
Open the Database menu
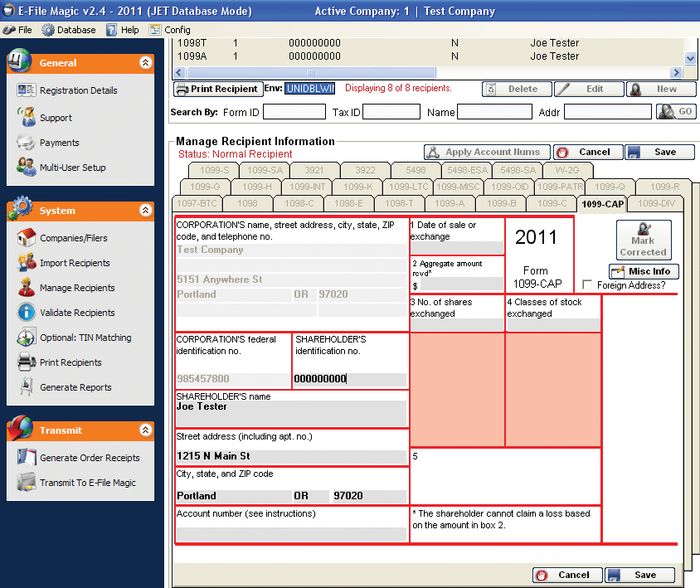(x=69, y=30)
